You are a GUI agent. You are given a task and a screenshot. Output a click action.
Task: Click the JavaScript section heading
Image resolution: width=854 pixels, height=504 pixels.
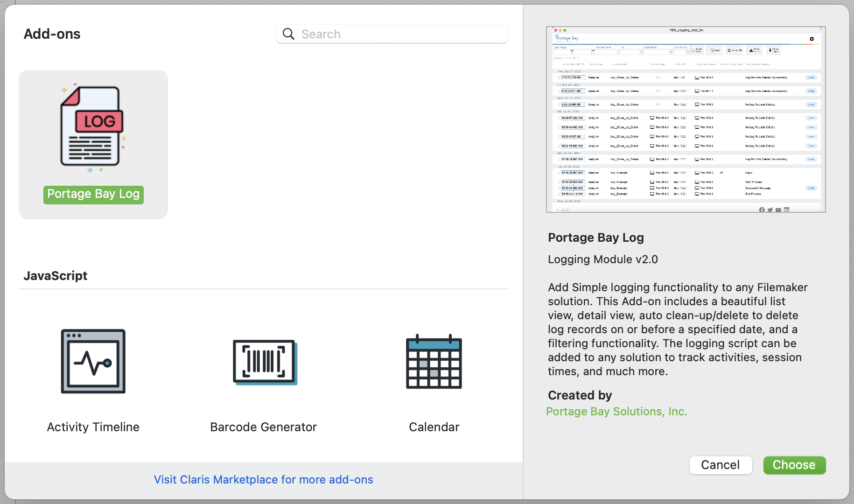[56, 276]
